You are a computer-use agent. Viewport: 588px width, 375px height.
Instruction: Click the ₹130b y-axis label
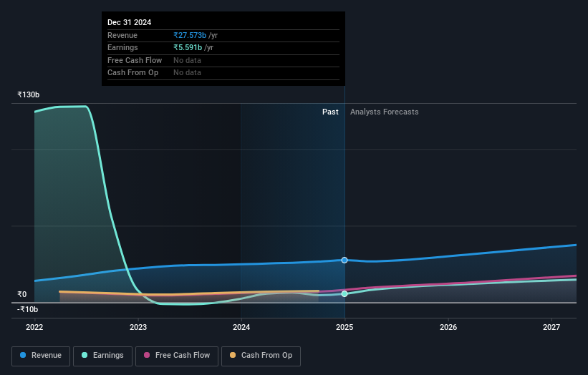click(28, 94)
